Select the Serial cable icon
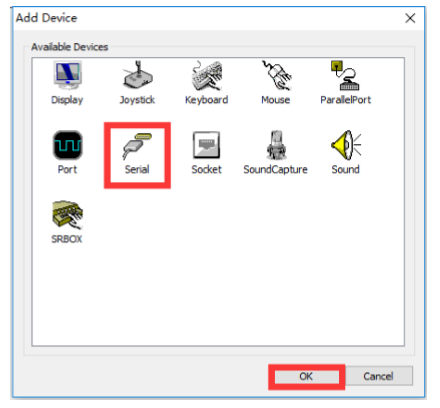The height and width of the screenshot is (408, 440). coord(137,146)
